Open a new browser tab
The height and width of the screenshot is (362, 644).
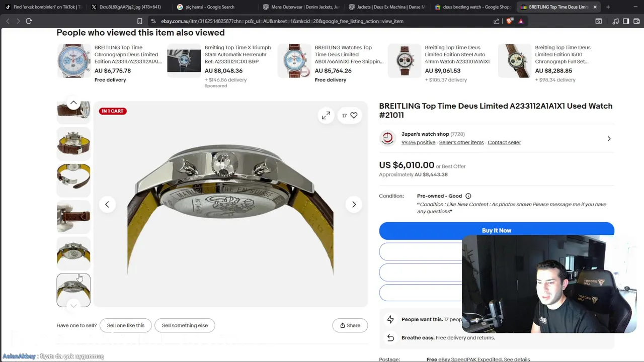click(x=608, y=7)
